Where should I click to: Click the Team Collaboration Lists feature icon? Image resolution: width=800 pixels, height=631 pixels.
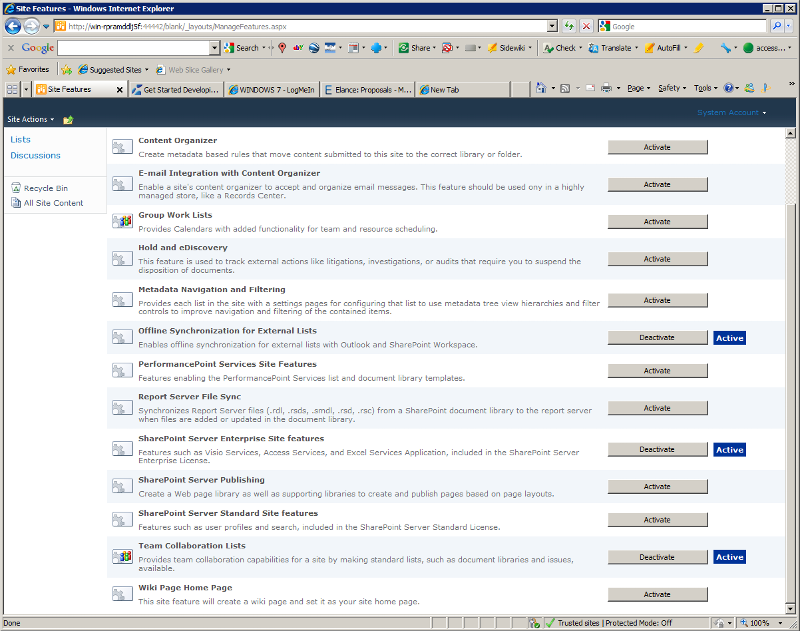point(122,557)
